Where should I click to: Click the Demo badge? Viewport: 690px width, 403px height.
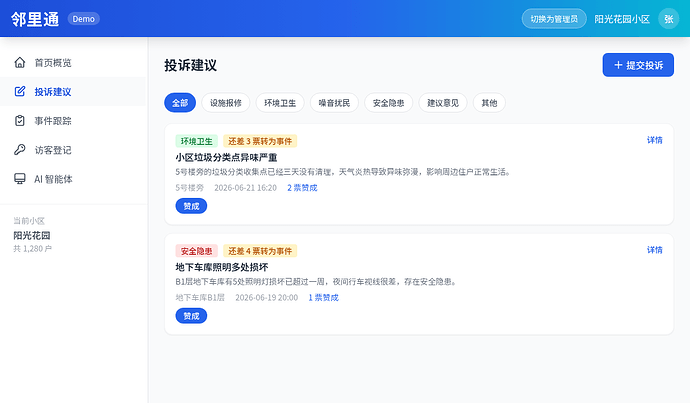[x=84, y=19]
